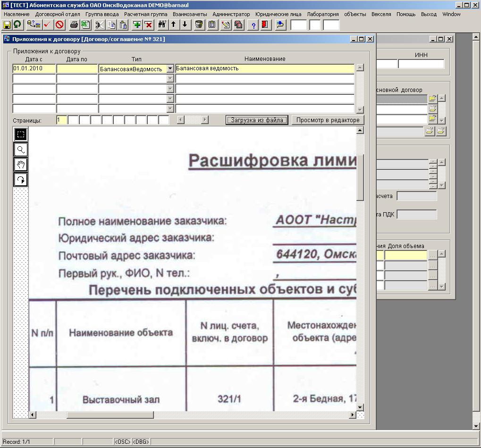Click the Загрузка из файла button
The image size is (481, 448).
click(257, 120)
